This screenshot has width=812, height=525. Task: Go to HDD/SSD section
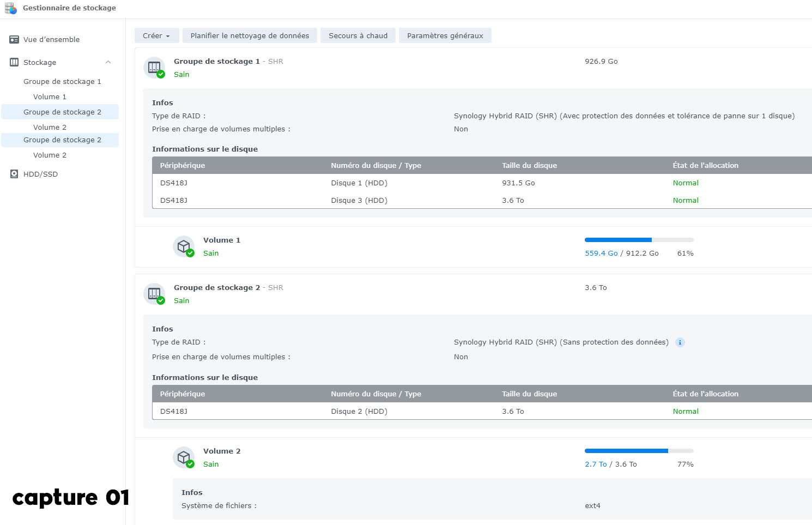pos(40,174)
